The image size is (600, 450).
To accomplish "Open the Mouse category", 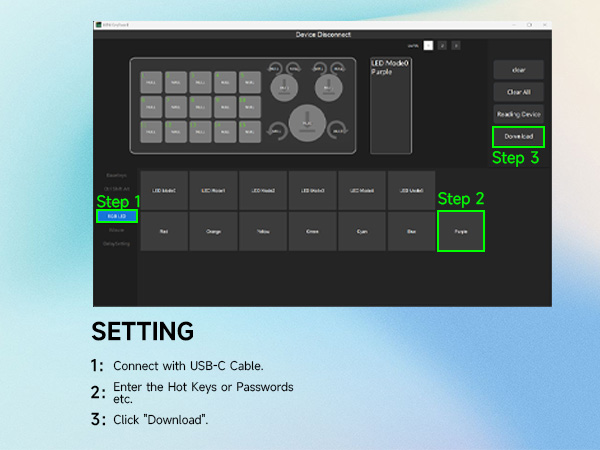I will pyautogui.click(x=116, y=230).
